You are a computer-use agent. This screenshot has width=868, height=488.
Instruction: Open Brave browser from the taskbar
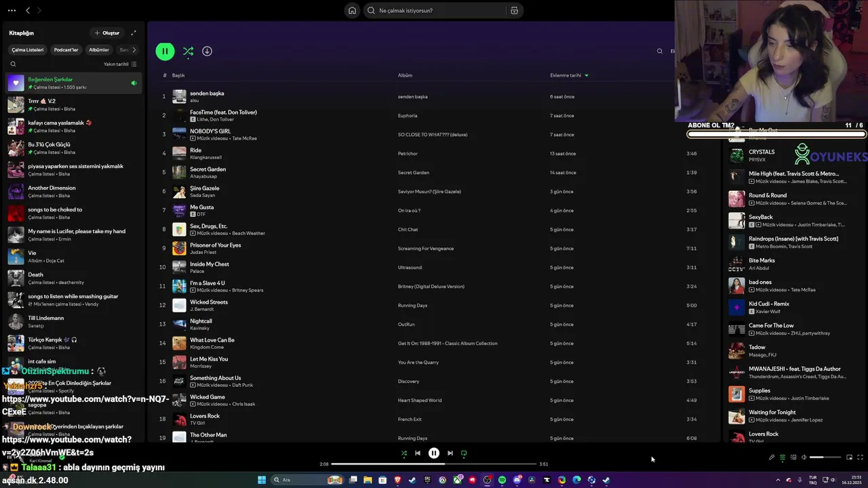point(397,480)
